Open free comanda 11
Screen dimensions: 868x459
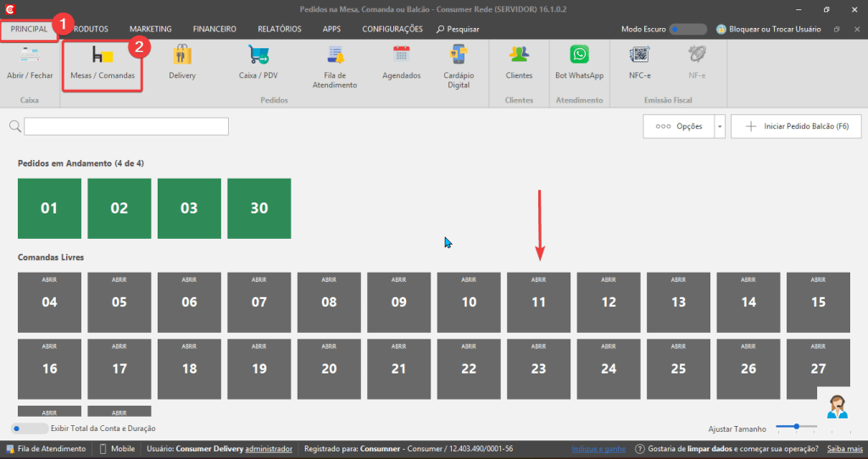(538, 302)
